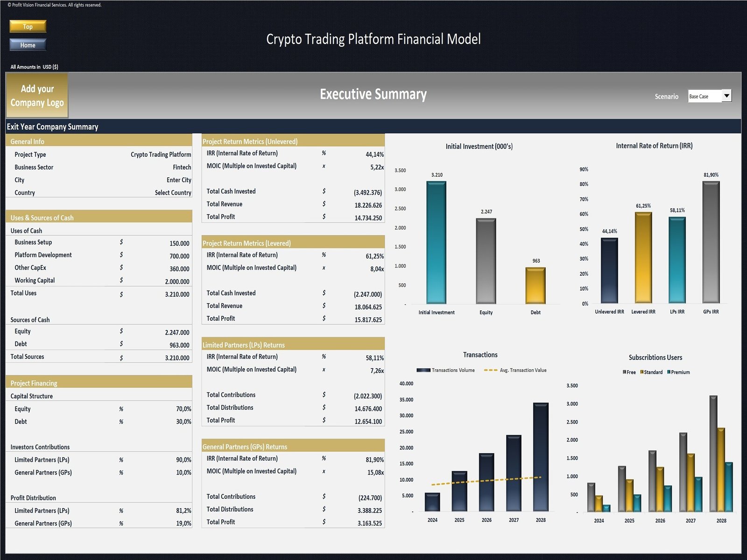Select the 'Select Country' cell
This screenshot has height=560, width=747.
click(173, 193)
